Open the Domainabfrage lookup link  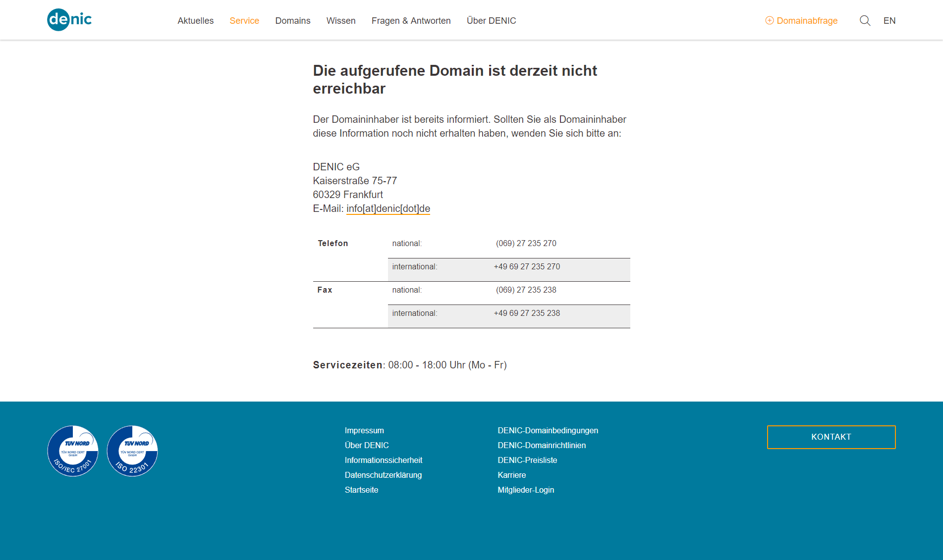tap(801, 20)
